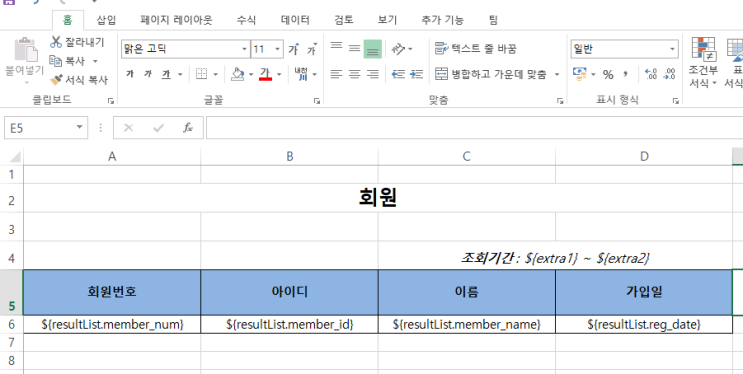The image size is (743, 374).
Task: Toggle bottom align (highlighted)
Action: pos(372,49)
